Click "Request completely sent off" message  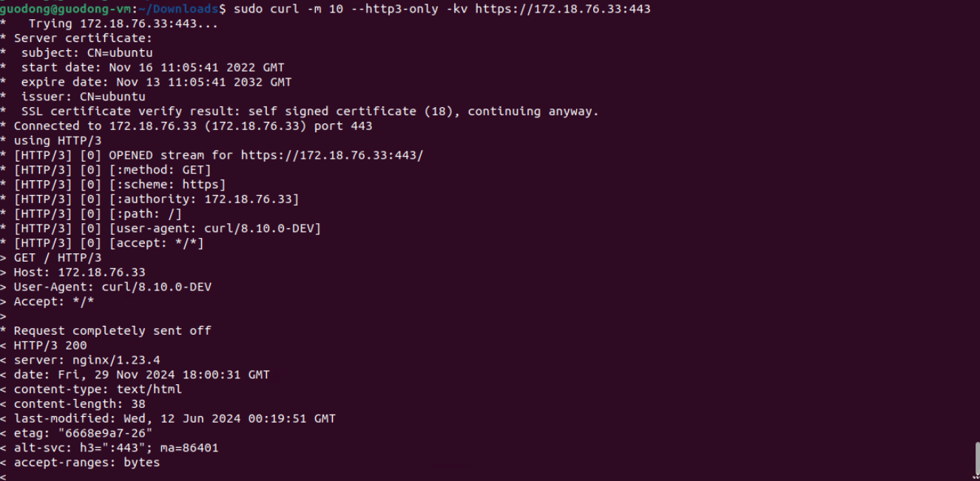(112, 330)
